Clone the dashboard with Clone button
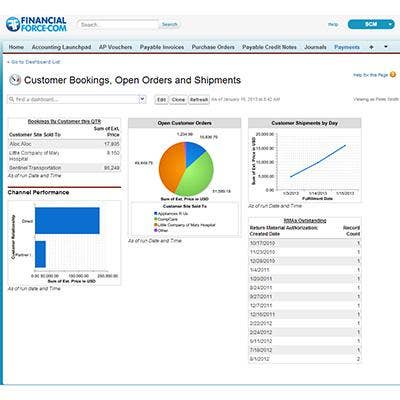 [178, 100]
